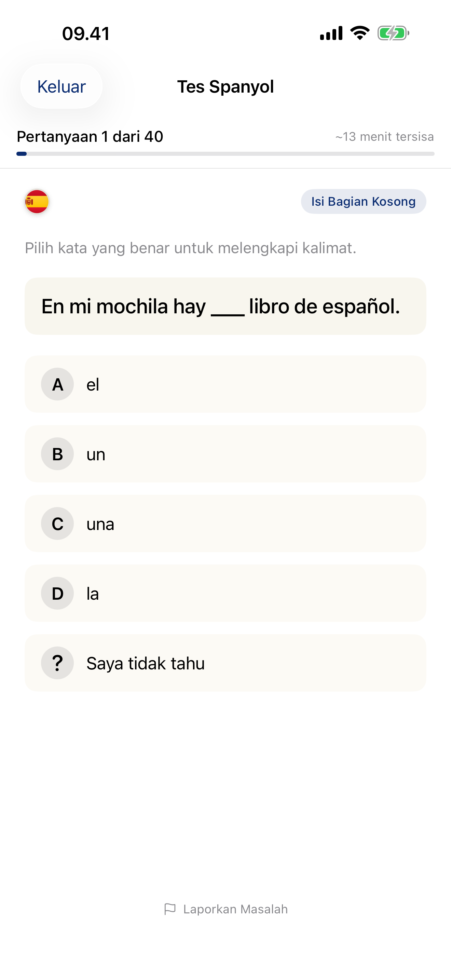Tap the question mark circle badge
Screen dimensions: 451x980
57,663
